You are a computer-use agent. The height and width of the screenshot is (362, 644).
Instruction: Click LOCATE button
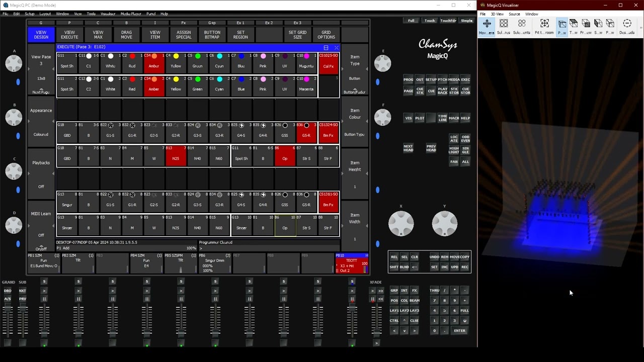[x=454, y=138]
